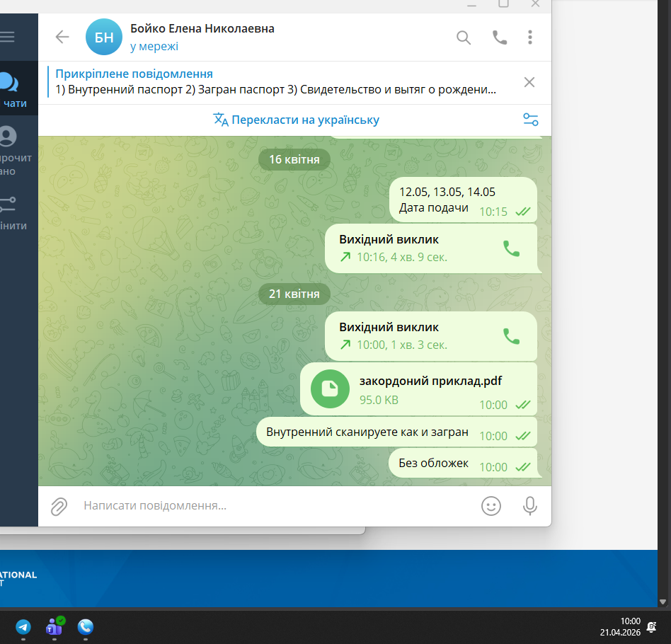Dismiss the pinned message with X
671x644 pixels.
point(529,82)
